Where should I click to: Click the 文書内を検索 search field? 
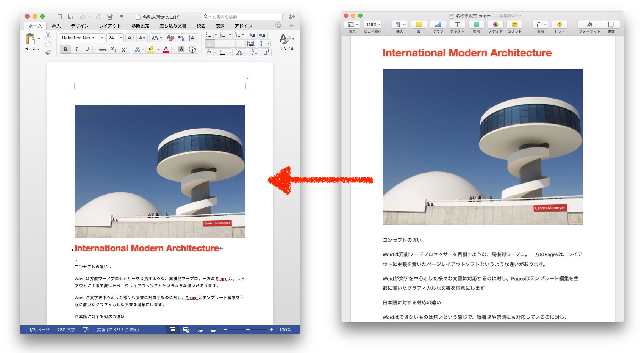[244, 17]
